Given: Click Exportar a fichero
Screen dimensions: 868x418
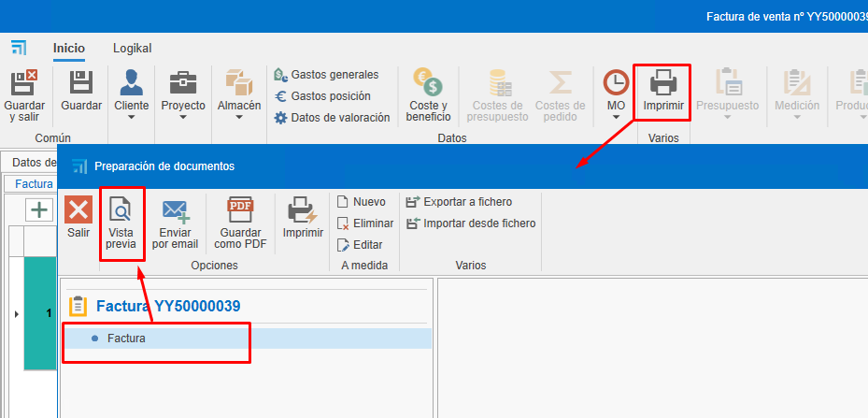Looking at the screenshot, I should pyautogui.click(x=460, y=202).
